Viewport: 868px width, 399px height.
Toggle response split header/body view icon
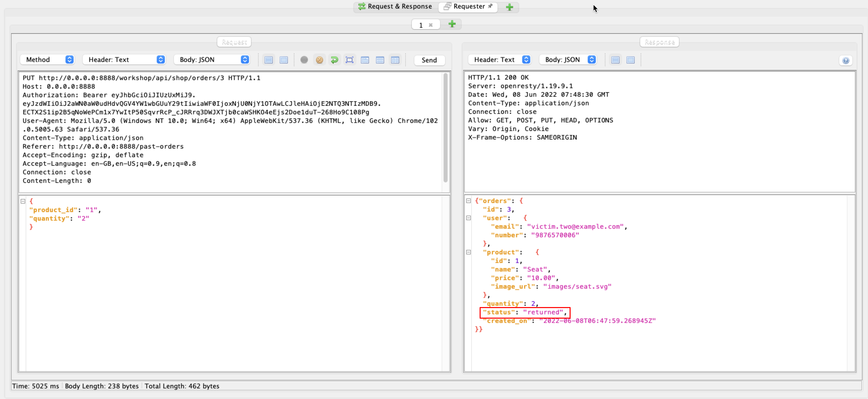[615, 60]
